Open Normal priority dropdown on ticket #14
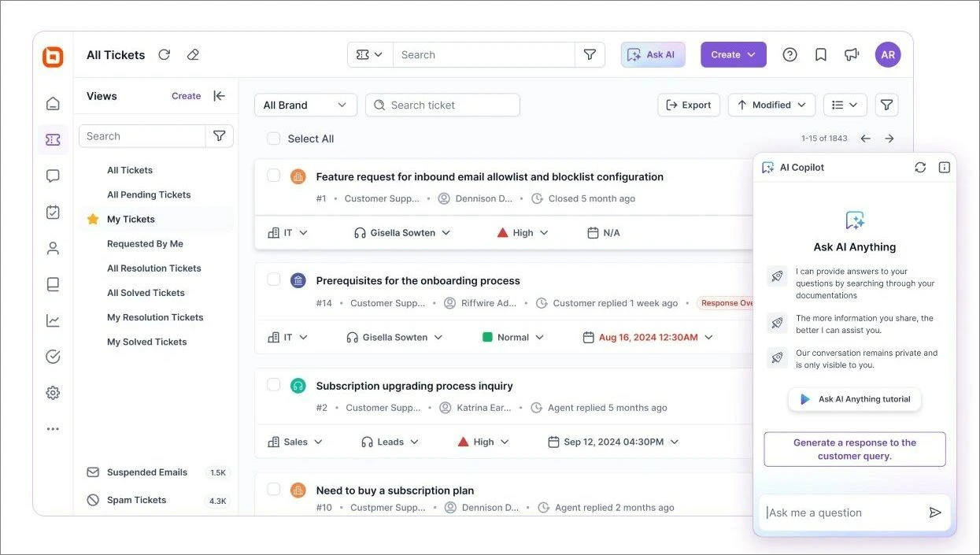The width and height of the screenshot is (980, 555). click(x=513, y=337)
